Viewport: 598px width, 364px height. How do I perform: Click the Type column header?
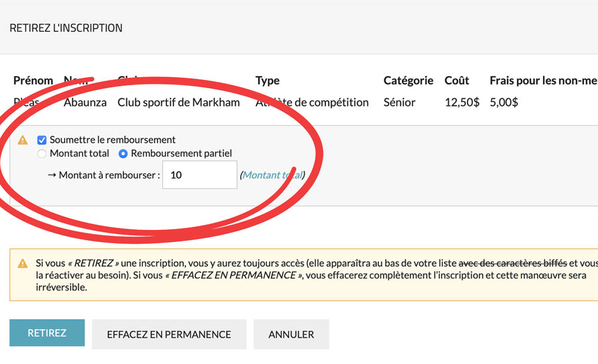coord(267,80)
